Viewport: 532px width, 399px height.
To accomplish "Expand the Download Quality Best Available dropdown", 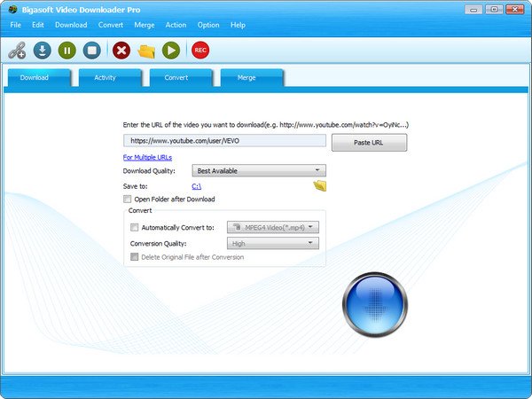I will (259, 170).
